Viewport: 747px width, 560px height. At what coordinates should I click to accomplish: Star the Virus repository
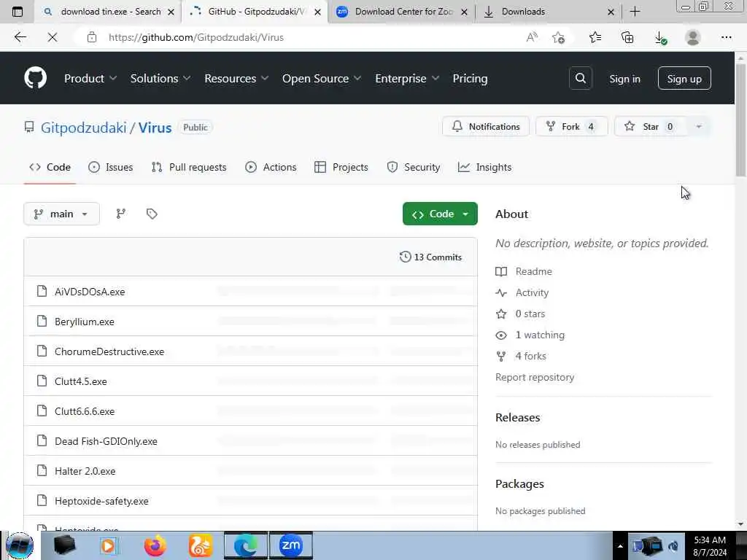coord(651,127)
